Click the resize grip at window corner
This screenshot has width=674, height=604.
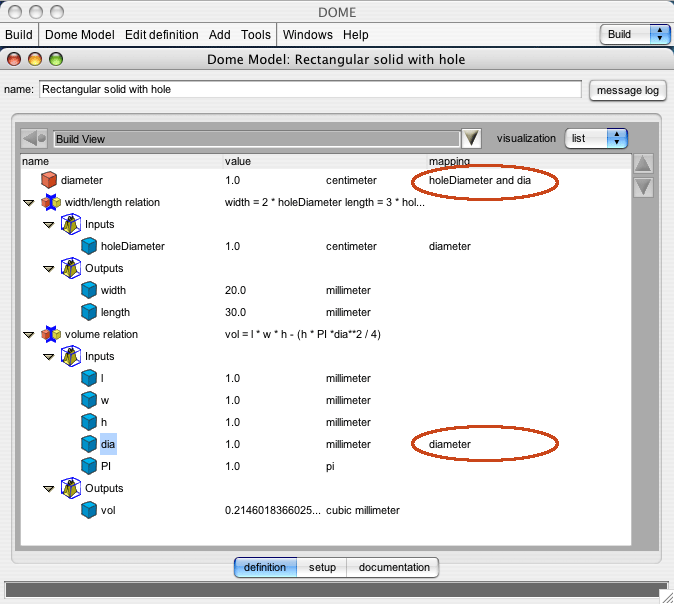click(667, 597)
